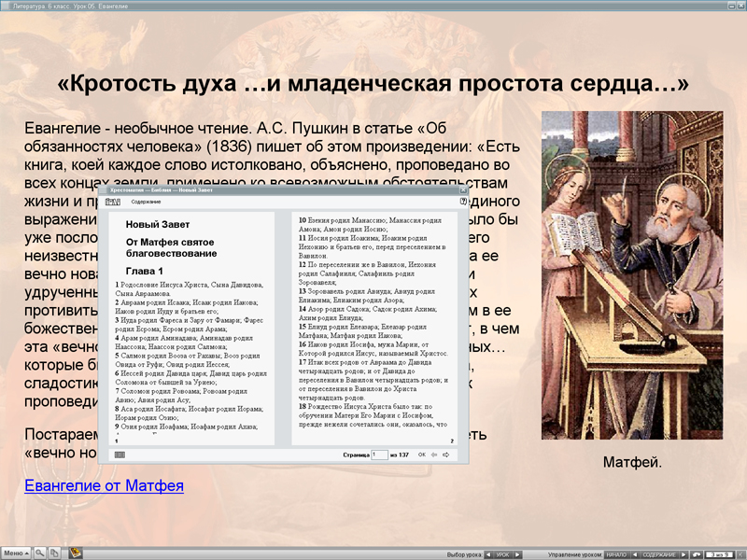
Task: Click the НАЧАЛО button in lesson controls
Action: pos(616,553)
